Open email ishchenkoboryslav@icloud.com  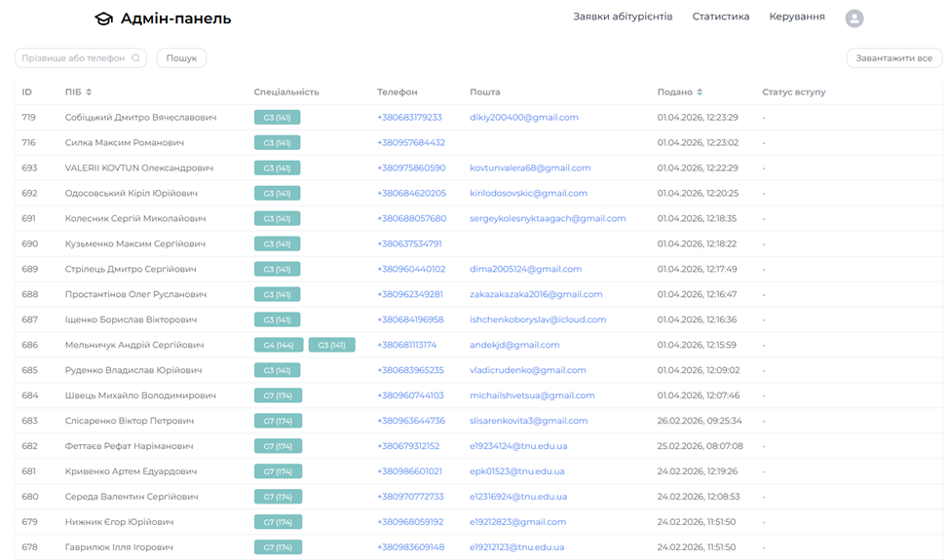tap(538, 319)
